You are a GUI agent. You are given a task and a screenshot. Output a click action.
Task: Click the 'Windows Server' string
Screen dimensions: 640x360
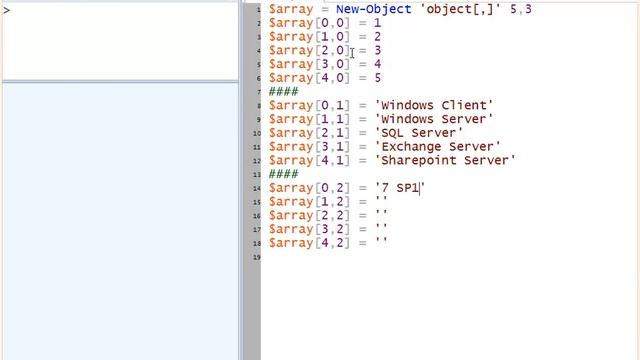pyautogui.click(x=434, y=119)
